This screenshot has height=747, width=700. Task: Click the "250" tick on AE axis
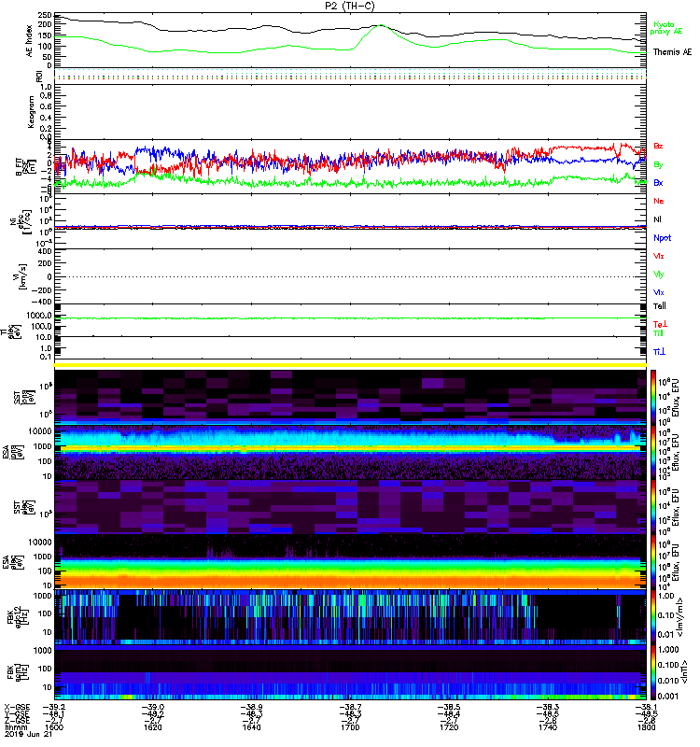click(x=46, y=15)
